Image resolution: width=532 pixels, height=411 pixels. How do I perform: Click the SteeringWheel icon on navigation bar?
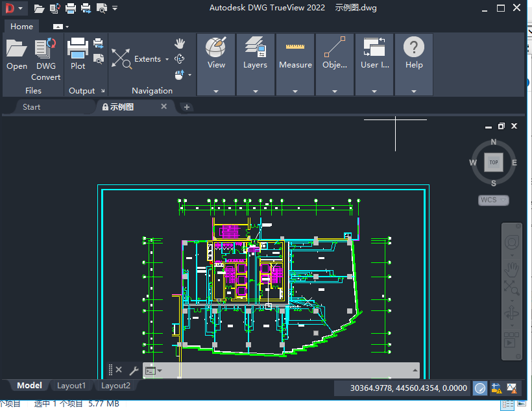[512, 243]
